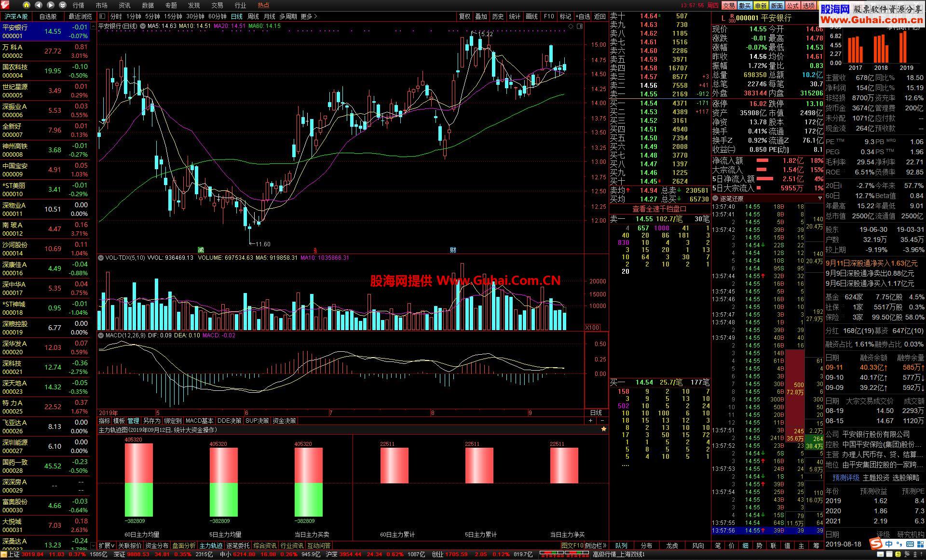The width and height of the screenshot is (926, 560).
Task: Open the 行情 menu
Action: tap(78, 5)
